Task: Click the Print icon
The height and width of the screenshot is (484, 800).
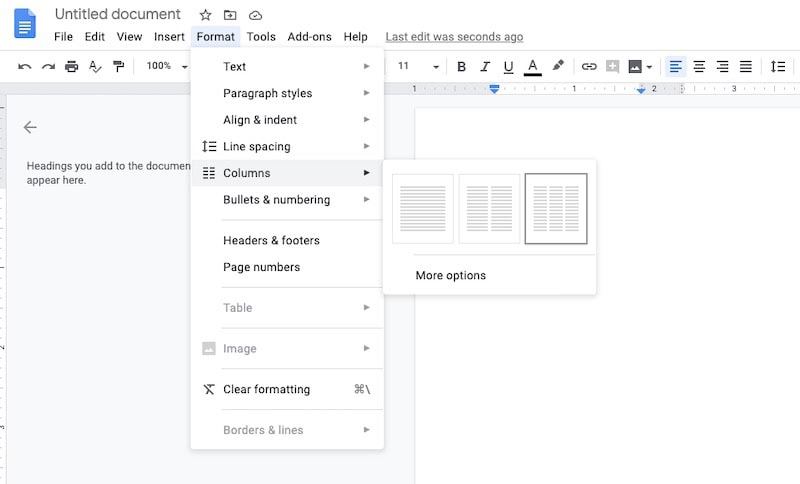Action: (x=72, y=67)
